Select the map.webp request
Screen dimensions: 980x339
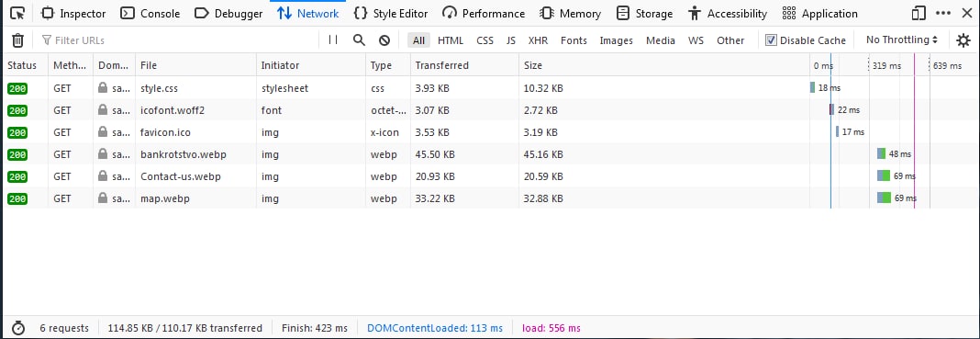pos(490,198)
